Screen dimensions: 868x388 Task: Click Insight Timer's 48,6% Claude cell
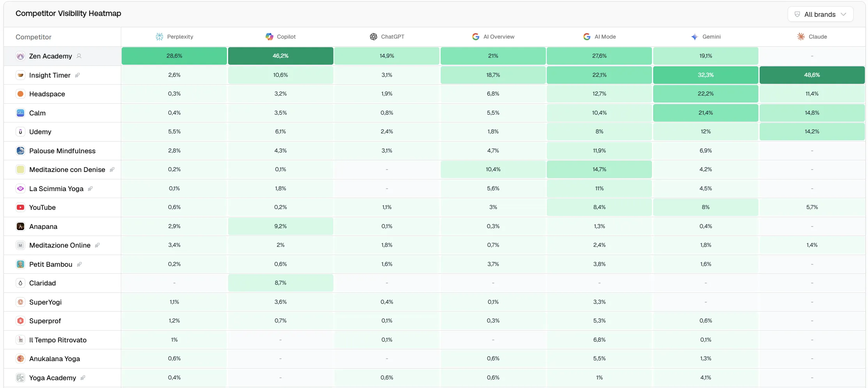pos(812,75)
